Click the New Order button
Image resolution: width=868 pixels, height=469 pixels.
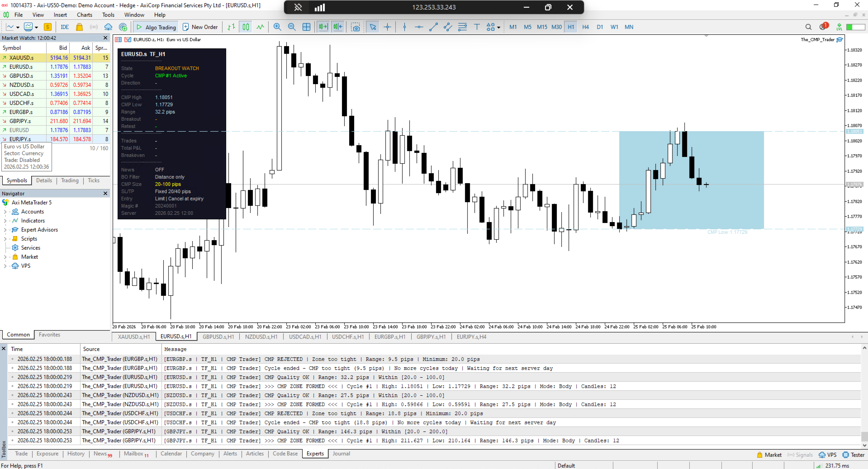200,27
